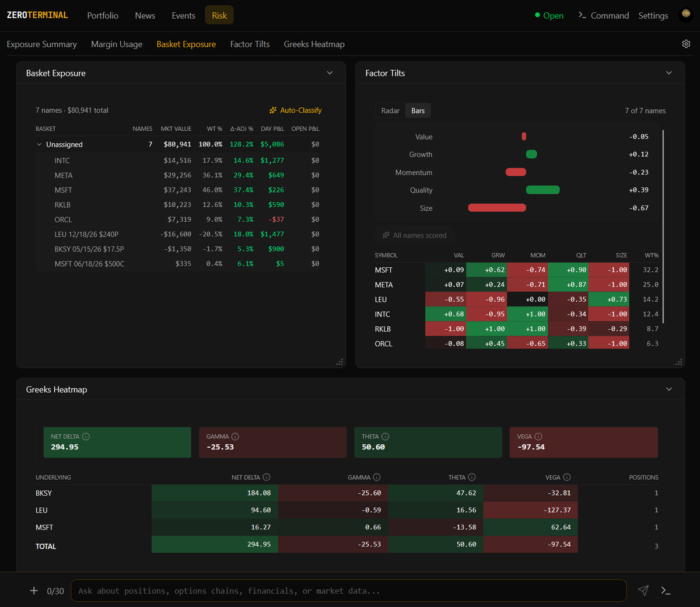Click the Quality factor green bar
The width and height of the screenshot is (700, 607).
point(542,190)
